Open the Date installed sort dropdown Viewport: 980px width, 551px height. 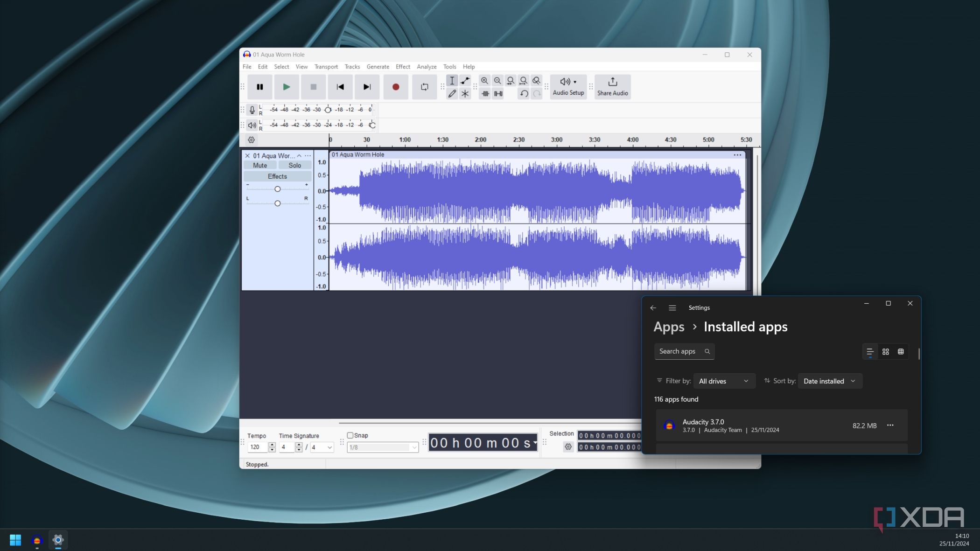[x=829, y=381]
